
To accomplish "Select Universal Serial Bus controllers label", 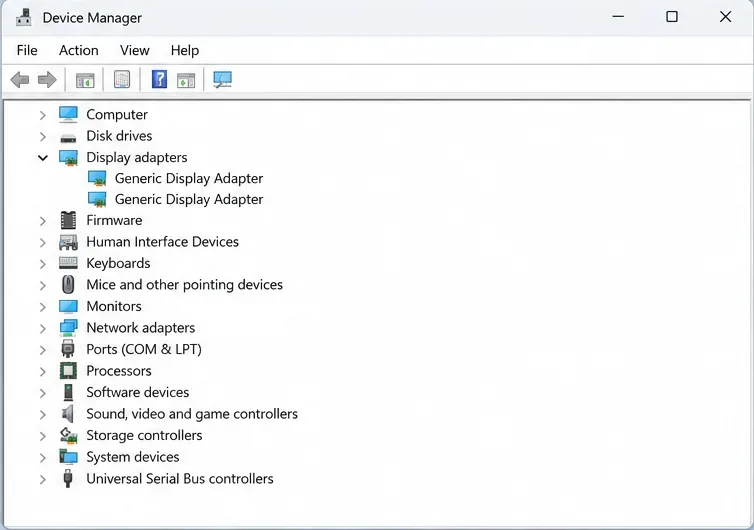I will [180, 479].
